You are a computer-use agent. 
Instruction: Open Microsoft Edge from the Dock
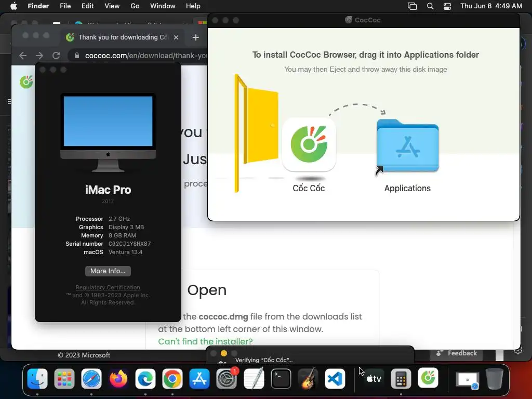click(145, 378)
